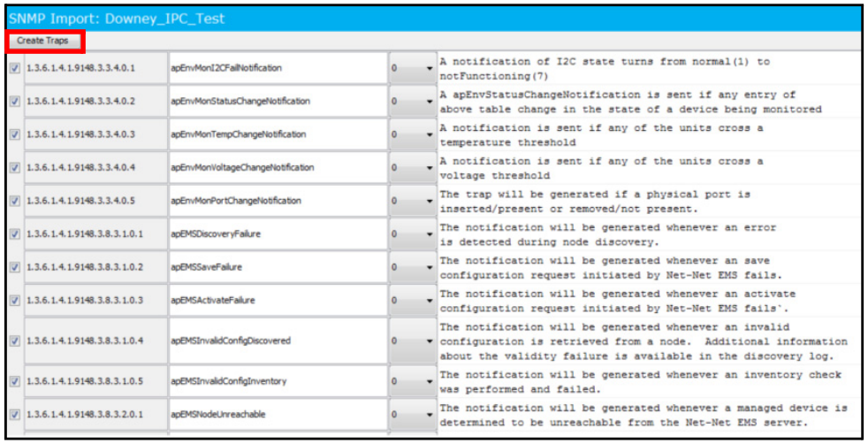Screen dimensions: 868x444
Task: Select OID 1.3.6.1.4.1.9148.3.3.4.0.1
Action: [x=95, y=68]
